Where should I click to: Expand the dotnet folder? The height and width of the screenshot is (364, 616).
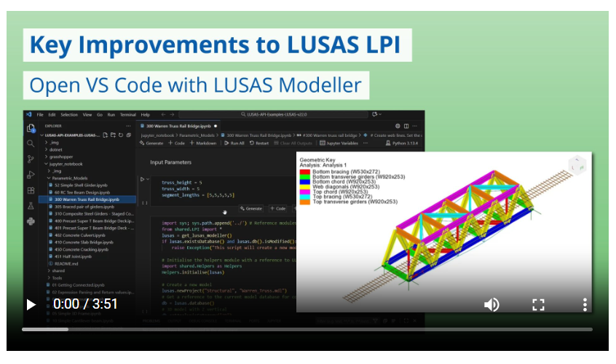[54, 150]
